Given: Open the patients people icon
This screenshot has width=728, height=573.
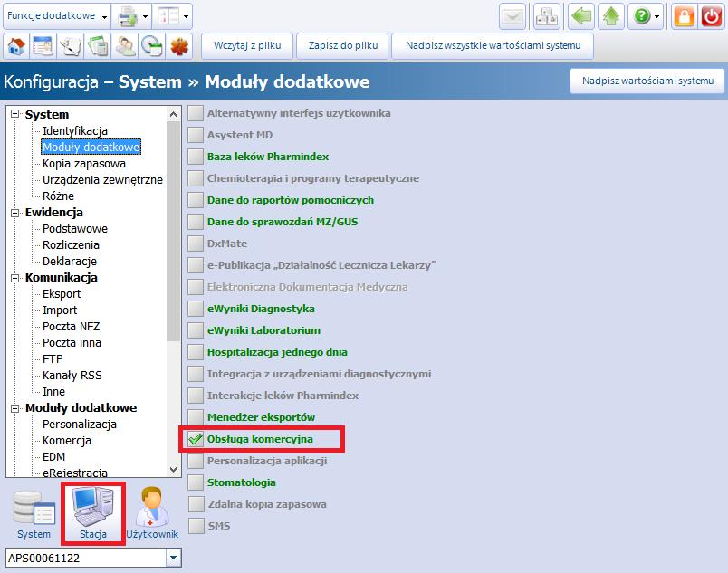Looking at the screenshot, I should click(125, 46).
